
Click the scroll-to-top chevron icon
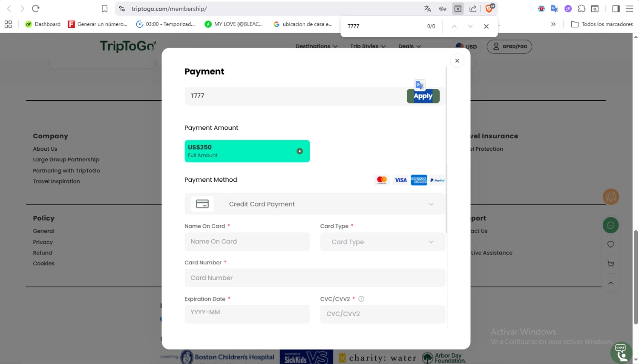(611, 283)
